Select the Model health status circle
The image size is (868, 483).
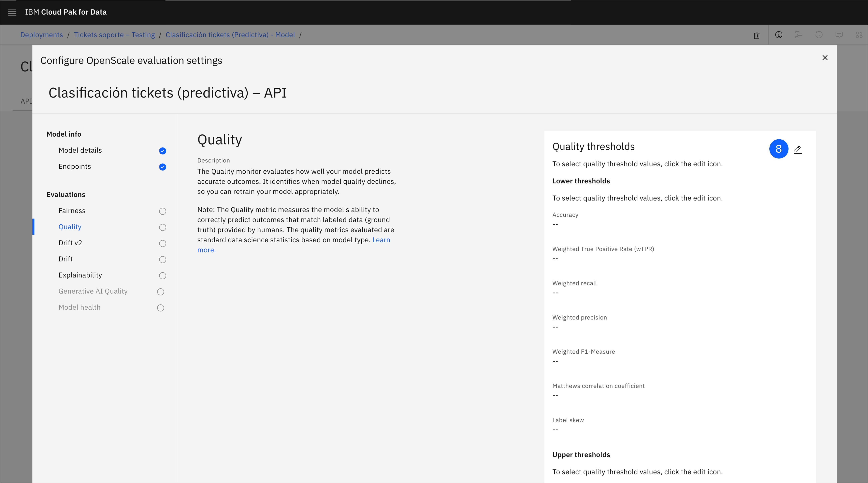coord(160,308)
